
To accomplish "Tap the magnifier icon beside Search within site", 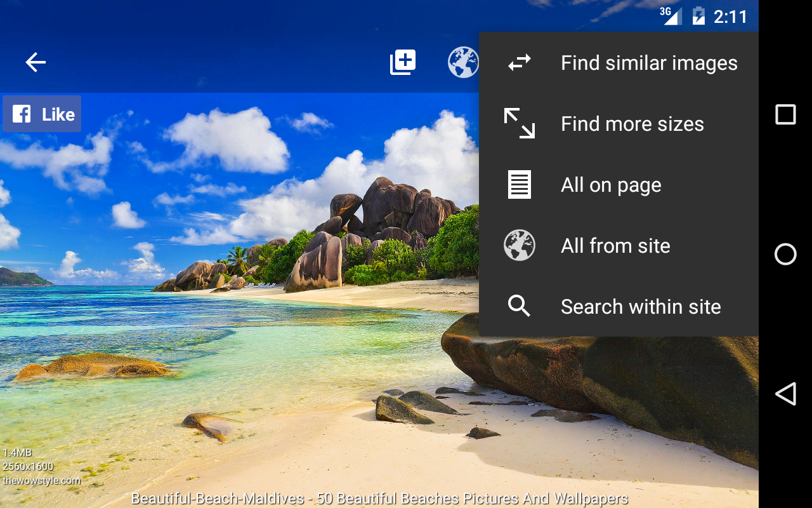I will point(520,306).
